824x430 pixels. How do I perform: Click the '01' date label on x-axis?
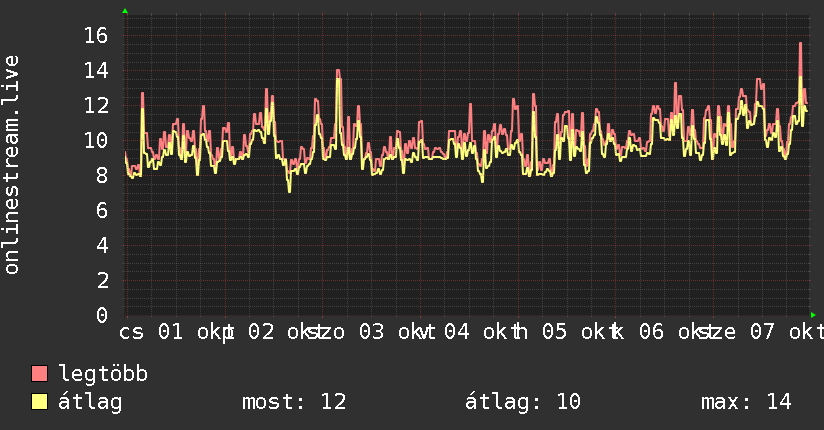click(171, 332)
